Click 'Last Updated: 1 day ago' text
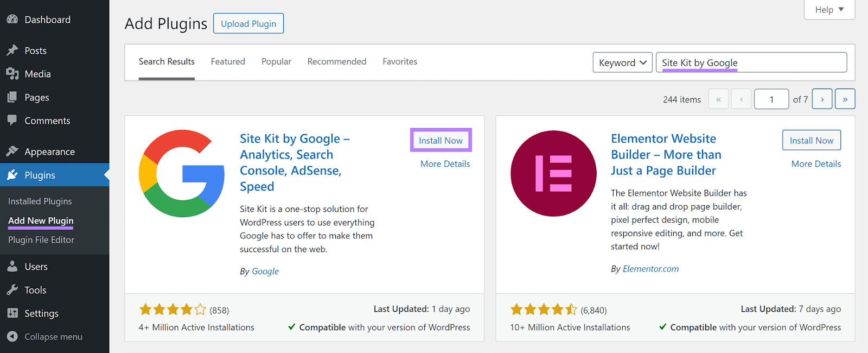Viewport: 868px width, 353px height. [422, 308]
